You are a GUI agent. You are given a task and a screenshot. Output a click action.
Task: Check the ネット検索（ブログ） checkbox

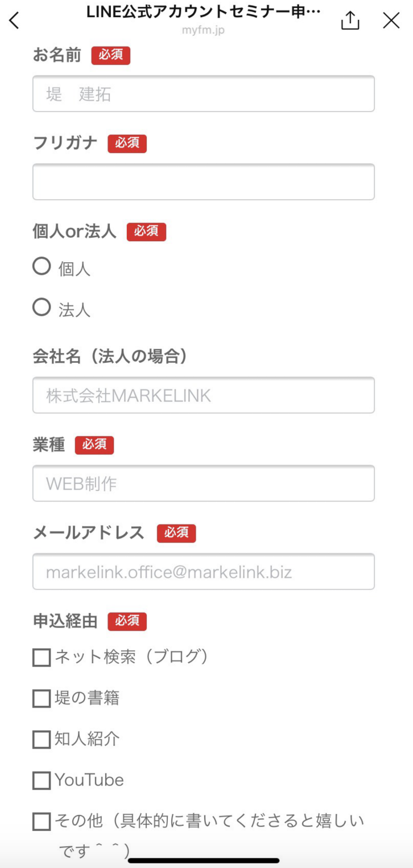[42, 658]
